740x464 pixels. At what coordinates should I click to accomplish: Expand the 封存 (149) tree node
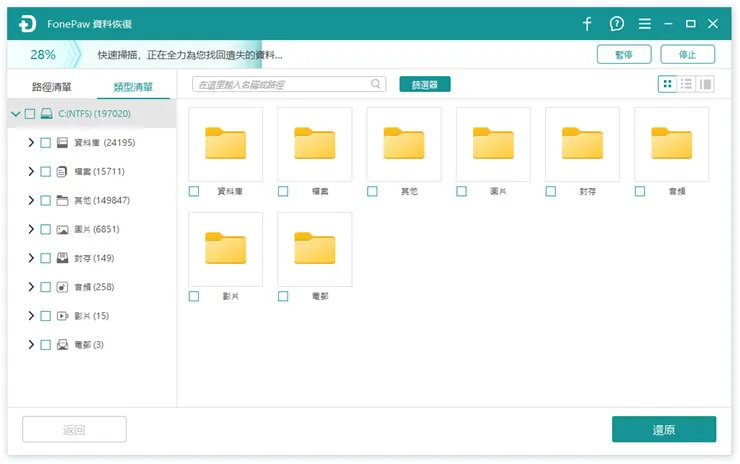click(31, 258)
